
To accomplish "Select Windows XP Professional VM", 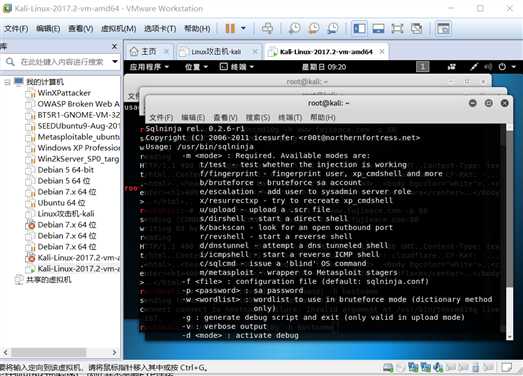I will pos(78,147).
